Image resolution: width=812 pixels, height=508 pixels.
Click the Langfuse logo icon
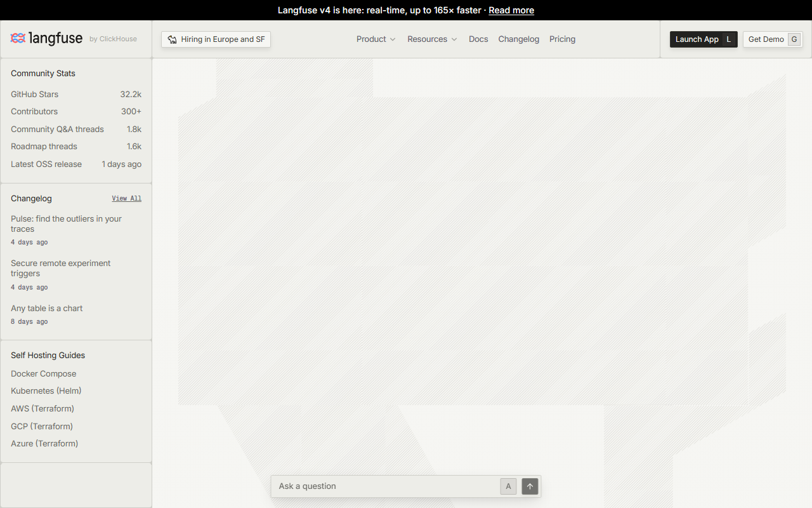click(18, 39)
